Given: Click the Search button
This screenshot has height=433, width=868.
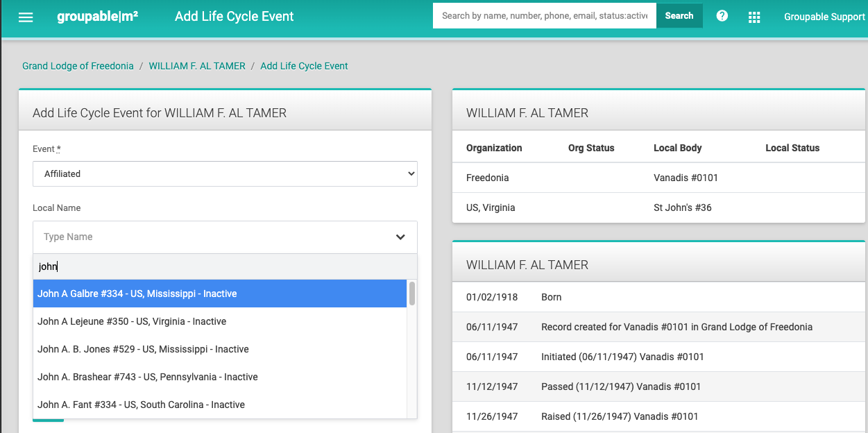Looking at the screenshot, I should [x=679, y=16].
